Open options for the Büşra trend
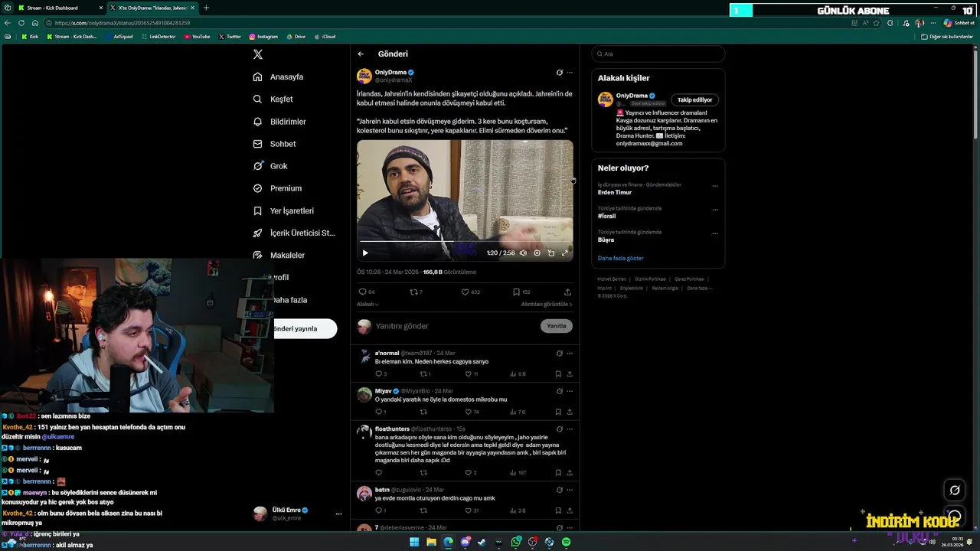Viewport: 980px width, 551px height. [x=715, y=233]
